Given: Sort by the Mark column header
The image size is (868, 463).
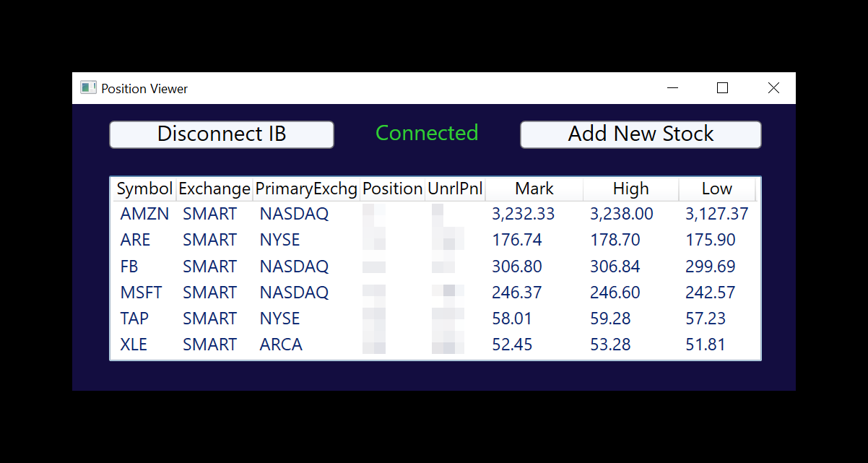Looking at the screenshot, I should [x=534, y=189].
